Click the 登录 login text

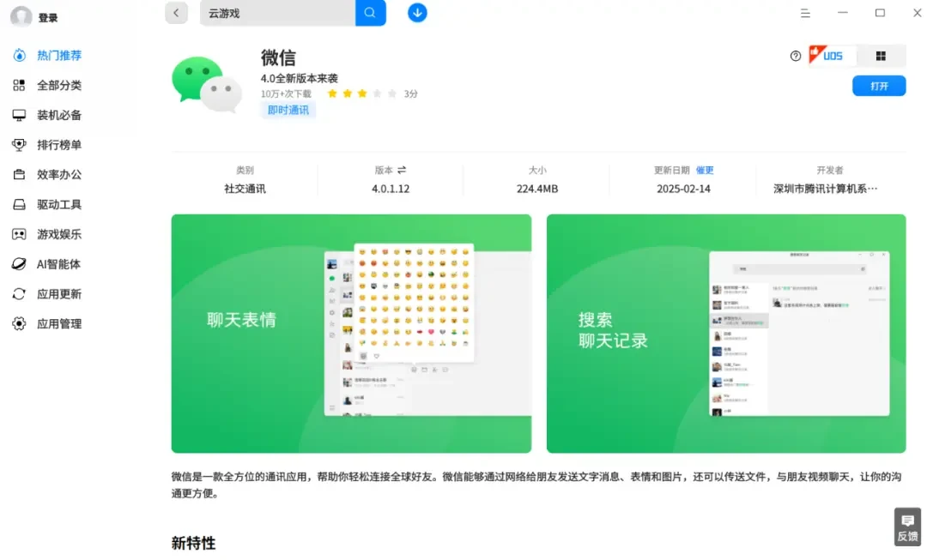48,18
